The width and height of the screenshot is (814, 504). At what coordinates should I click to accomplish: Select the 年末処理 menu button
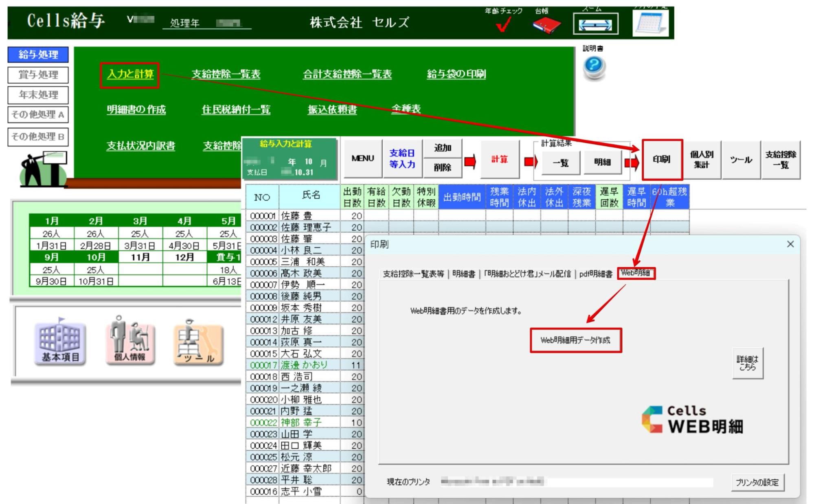pyautogui.click(x=38, y=95)
